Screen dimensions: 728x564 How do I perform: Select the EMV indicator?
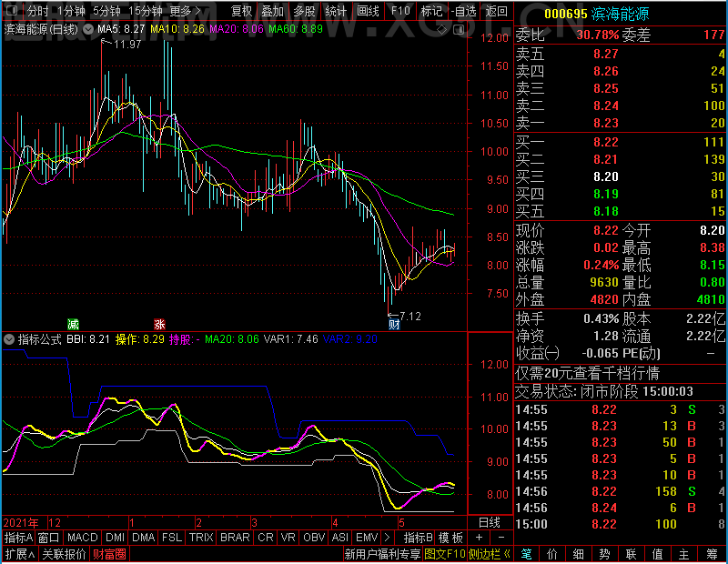[367, 538]
